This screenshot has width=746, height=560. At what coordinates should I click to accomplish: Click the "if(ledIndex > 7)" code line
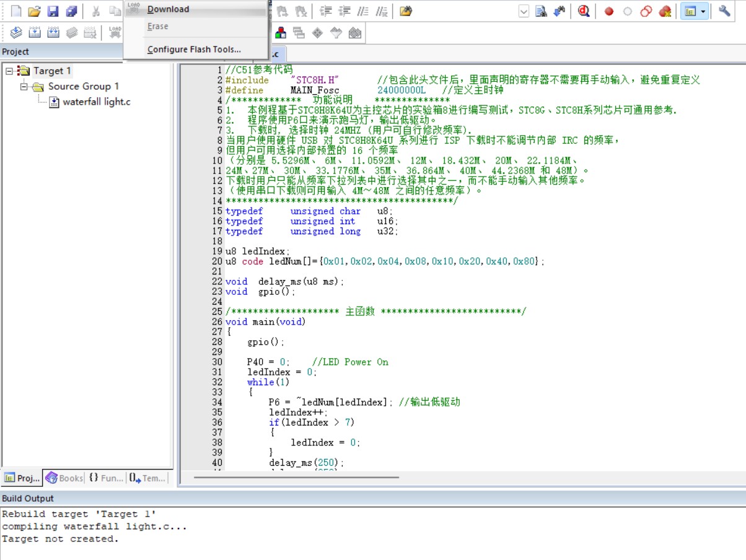coord(312,422)
